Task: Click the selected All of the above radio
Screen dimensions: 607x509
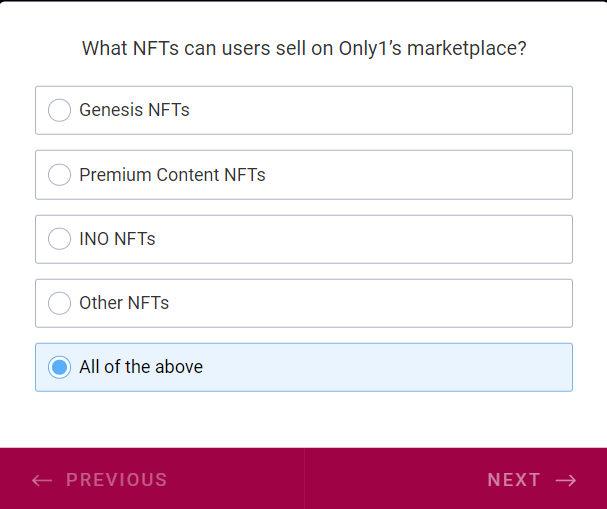Action: pyautogui.click(x=60, y=367)
